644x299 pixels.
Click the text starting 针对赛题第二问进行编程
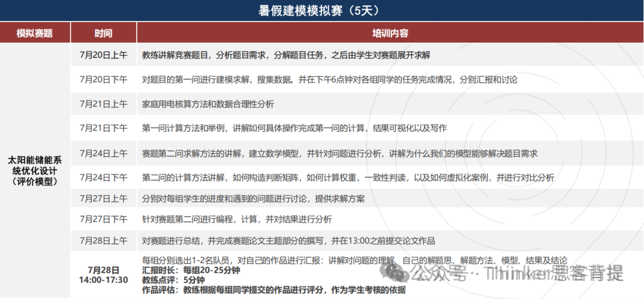click(237, 220)
